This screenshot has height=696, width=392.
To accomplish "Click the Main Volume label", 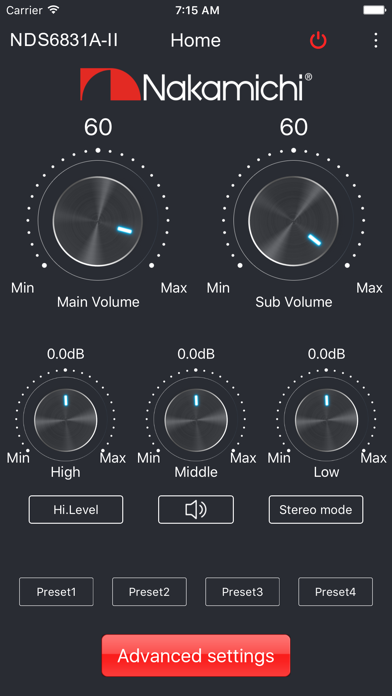I will tap(98, 302).
